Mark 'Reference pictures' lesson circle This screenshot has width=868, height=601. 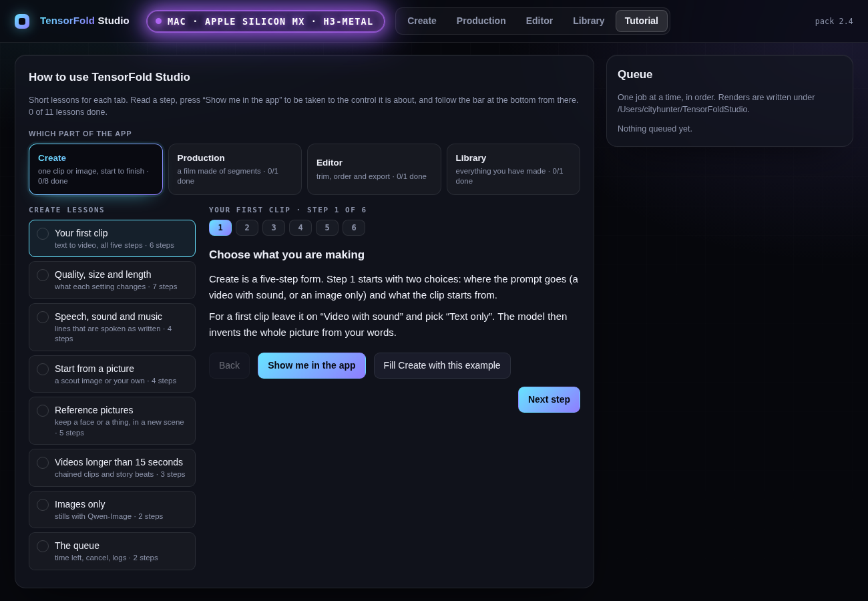(43, 411)
